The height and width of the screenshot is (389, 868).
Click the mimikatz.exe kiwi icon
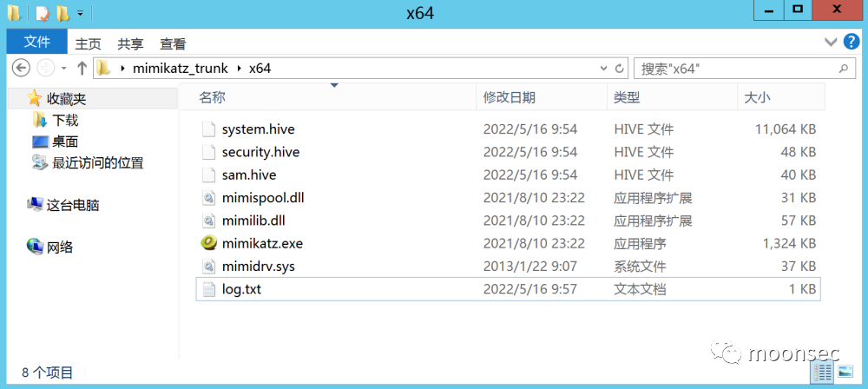[208, 243]
